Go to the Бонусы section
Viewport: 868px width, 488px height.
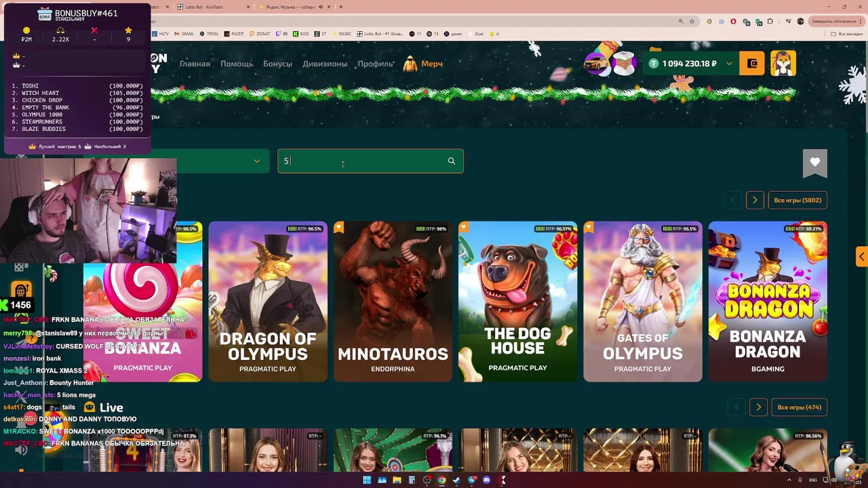click(277, 64)
